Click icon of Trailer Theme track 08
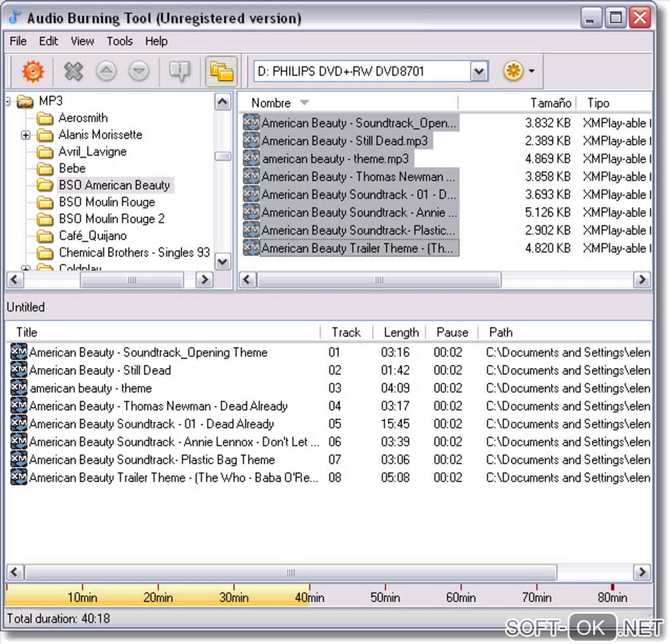This screenshot has width=670, height=644. click(19, 477)
